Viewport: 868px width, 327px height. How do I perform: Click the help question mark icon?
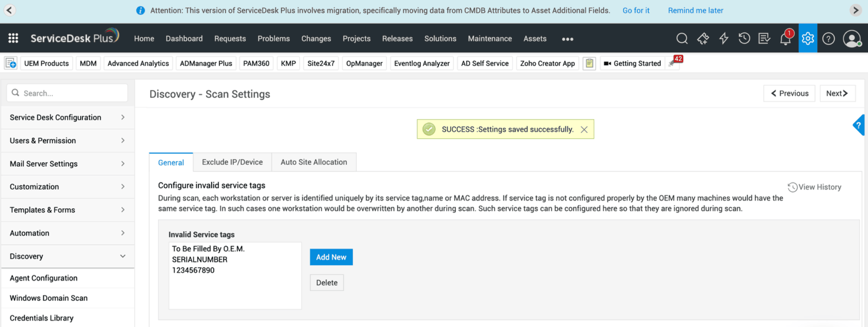828,39
